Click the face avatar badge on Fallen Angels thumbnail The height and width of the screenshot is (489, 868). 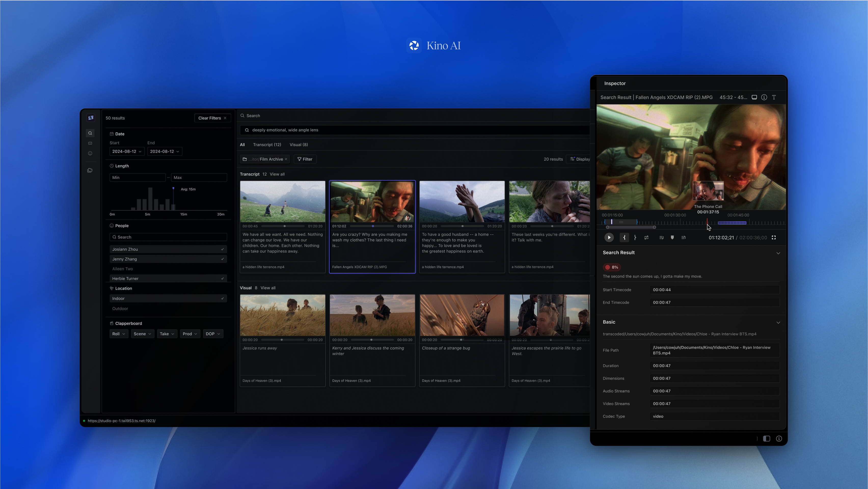click(407, 217)
